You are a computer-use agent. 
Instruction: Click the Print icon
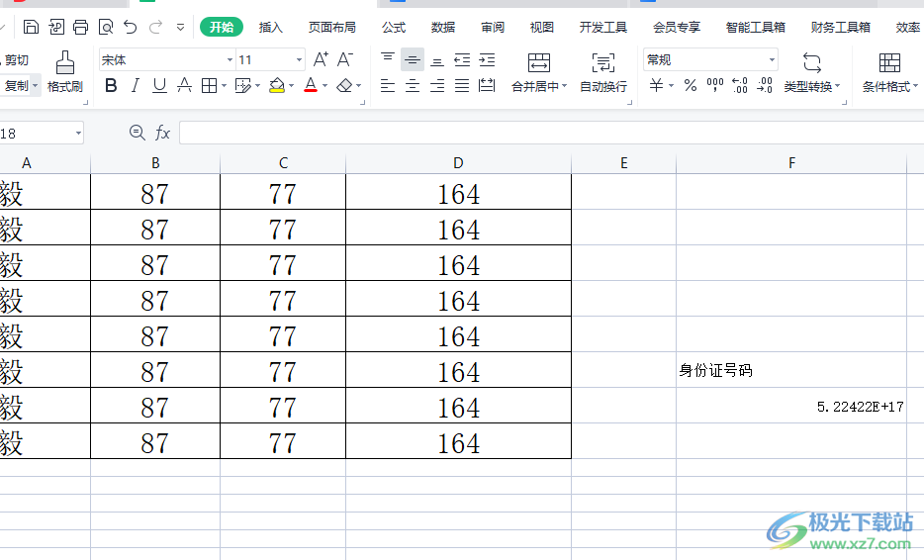click(x=81, y=27)
